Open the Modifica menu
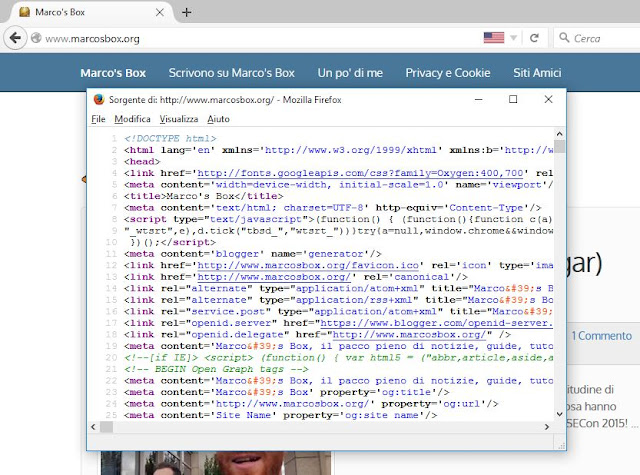This screenshot has width=640, height=475. 132,119
